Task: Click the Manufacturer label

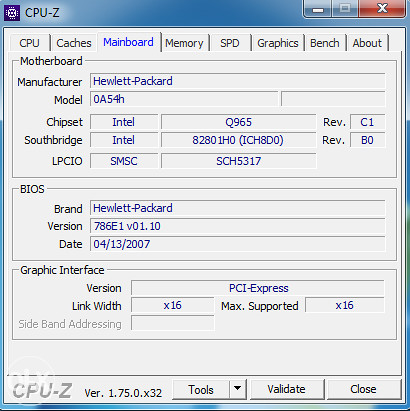Action: (x=50, y=82)
